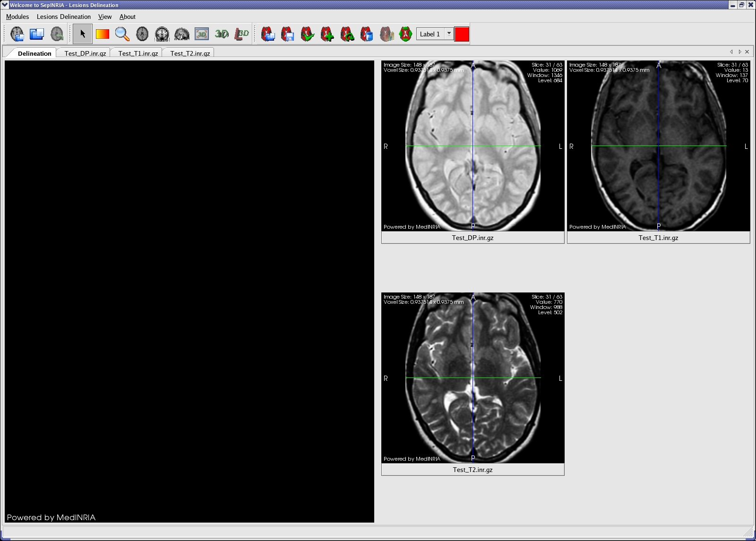Click the tab scroll right arrow
This screenshot has height=541, width=756.
pos(739,52)
